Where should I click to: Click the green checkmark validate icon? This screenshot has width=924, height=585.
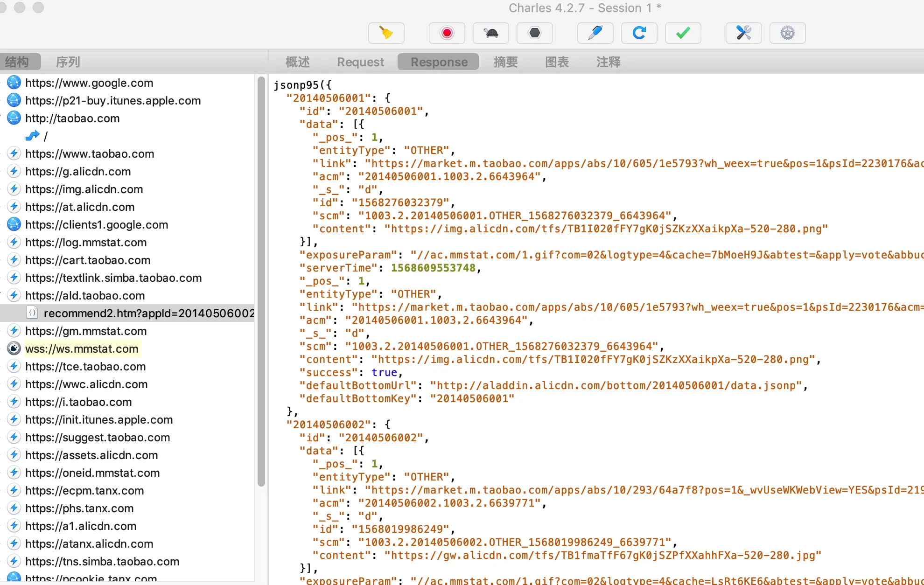(683, 33)
